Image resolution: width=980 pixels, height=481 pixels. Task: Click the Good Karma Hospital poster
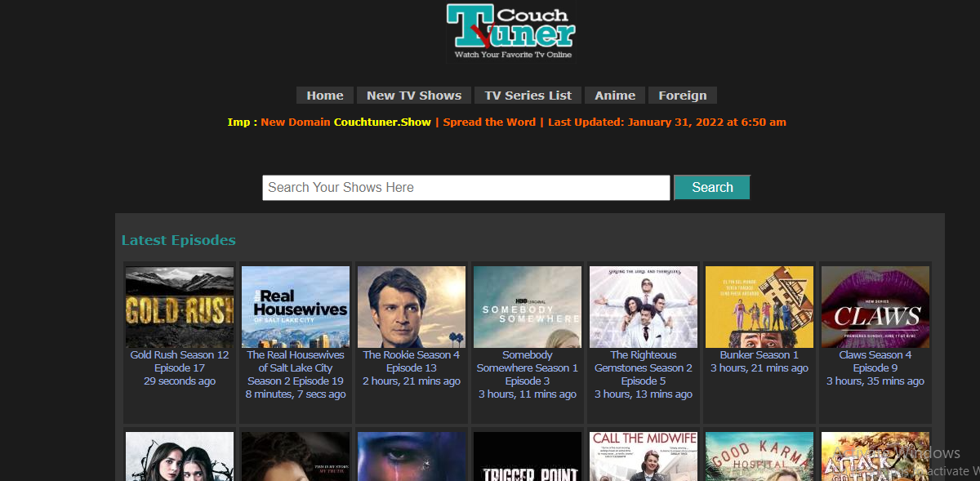pyautogui.click(x=759, y=457)
